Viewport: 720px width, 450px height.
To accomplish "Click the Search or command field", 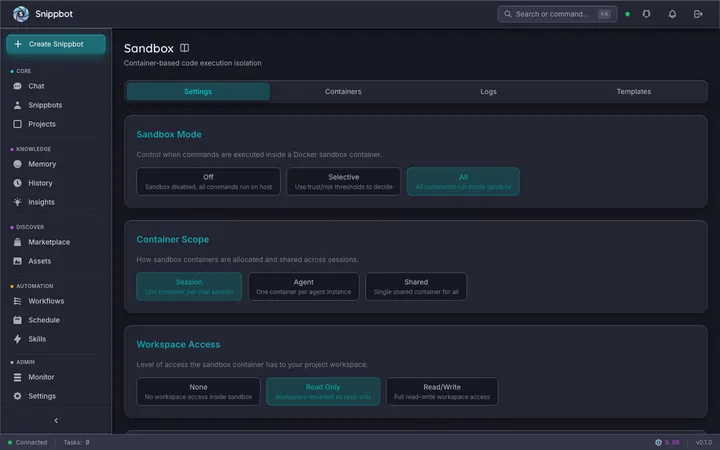I will [x=557, y=14].
